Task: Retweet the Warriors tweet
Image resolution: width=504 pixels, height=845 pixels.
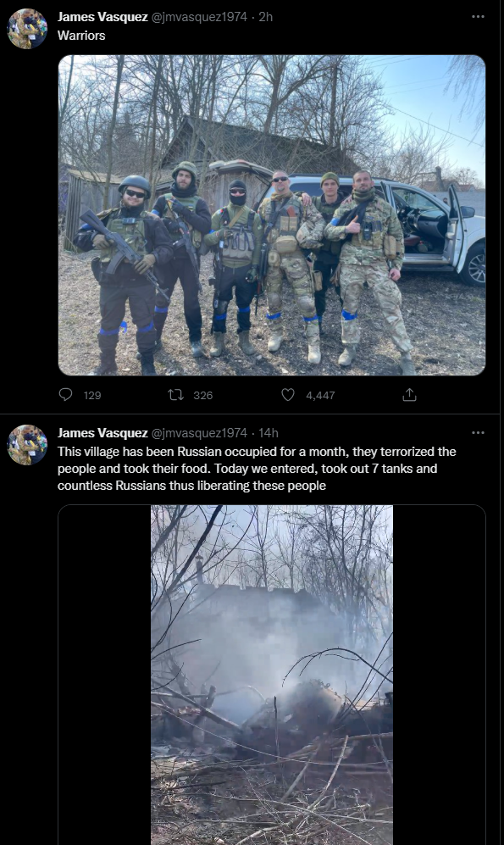Action: [x=175, y=395]
